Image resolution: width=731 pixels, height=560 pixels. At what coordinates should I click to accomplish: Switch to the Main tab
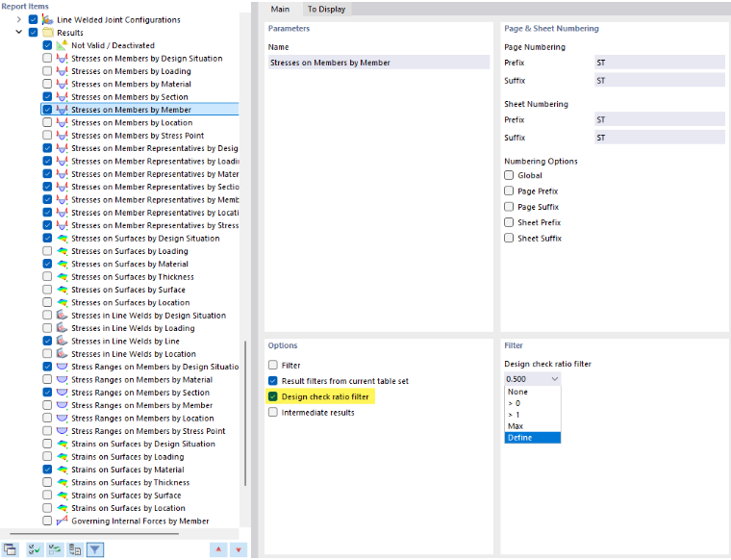click(x=280, y=9)
